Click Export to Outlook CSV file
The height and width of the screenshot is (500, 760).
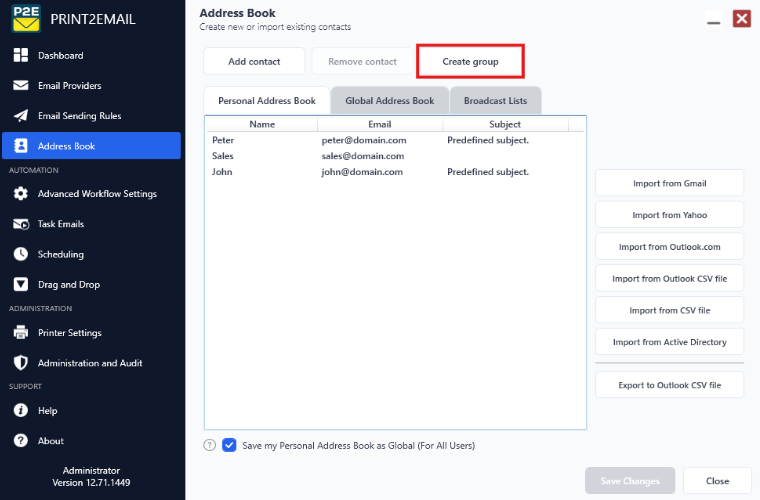coord(669,385)
